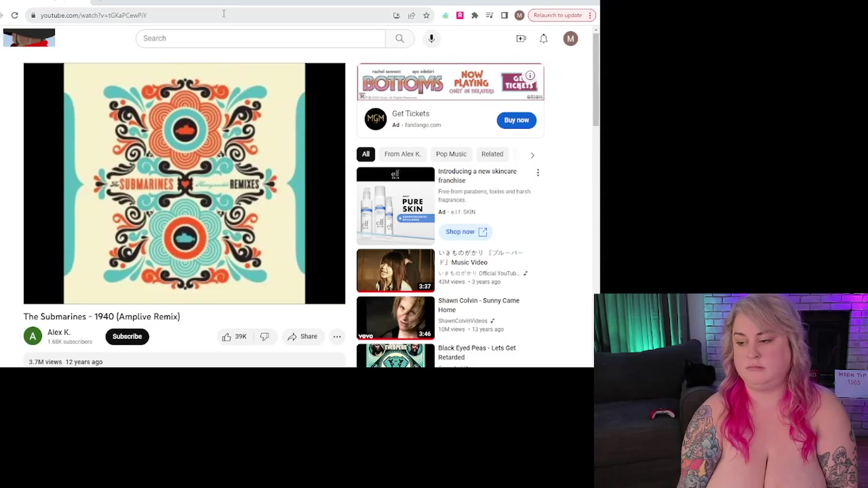Open the Create video icon

point(521,38)
